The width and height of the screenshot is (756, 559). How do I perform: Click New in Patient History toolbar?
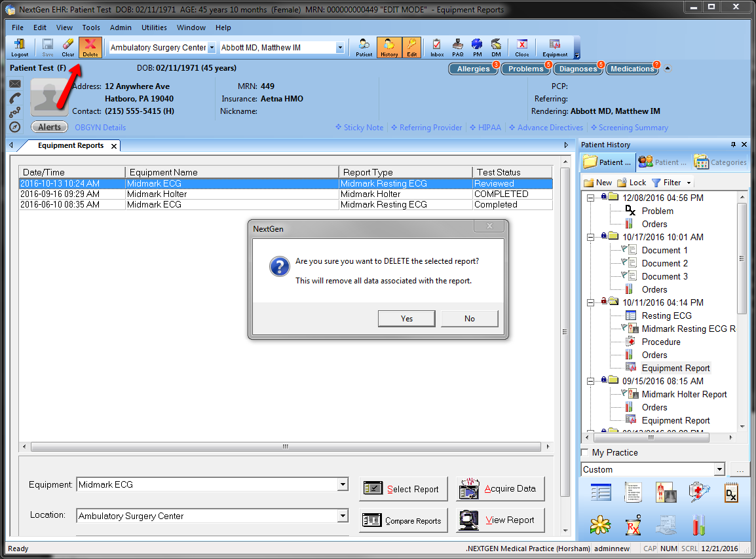[598, 183]
